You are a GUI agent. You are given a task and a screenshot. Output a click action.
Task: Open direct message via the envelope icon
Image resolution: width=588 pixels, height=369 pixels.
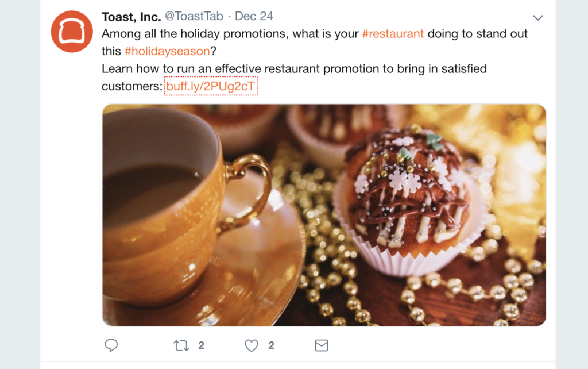tap(321, 345)
